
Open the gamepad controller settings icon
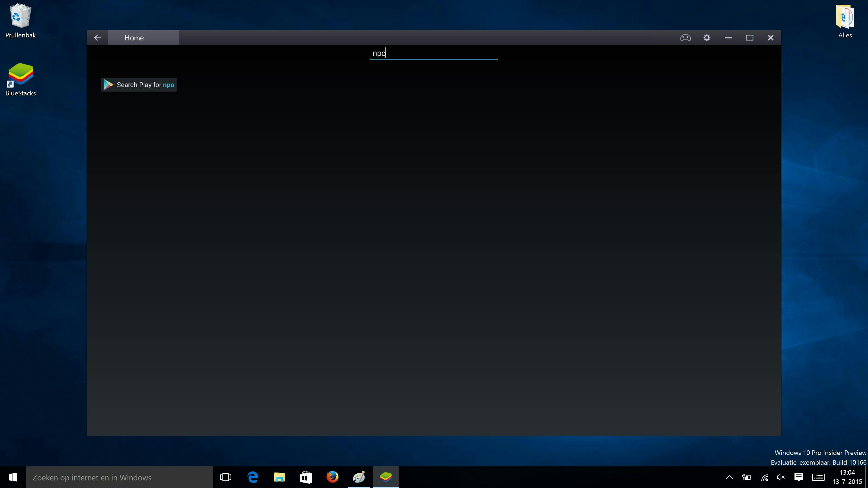[685, 38]
